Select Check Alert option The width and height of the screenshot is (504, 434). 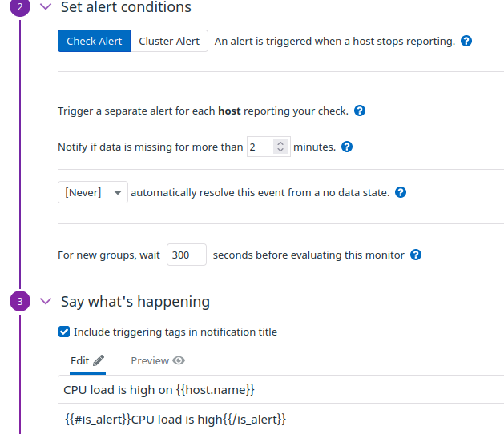coord(95,41)
